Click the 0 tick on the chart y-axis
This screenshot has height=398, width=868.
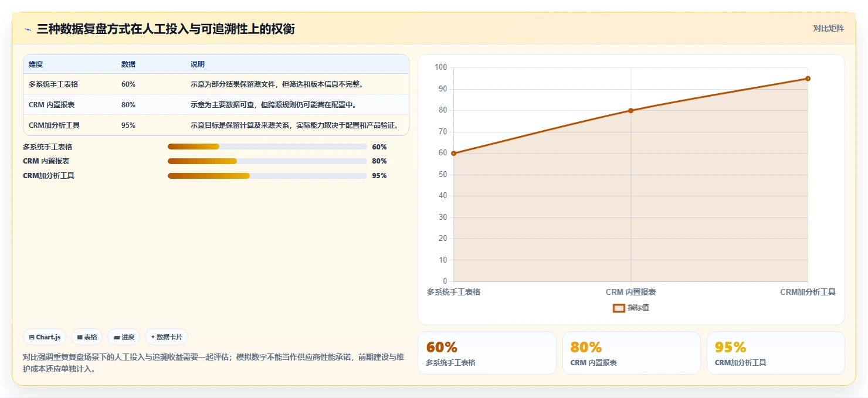coord(445,281)
